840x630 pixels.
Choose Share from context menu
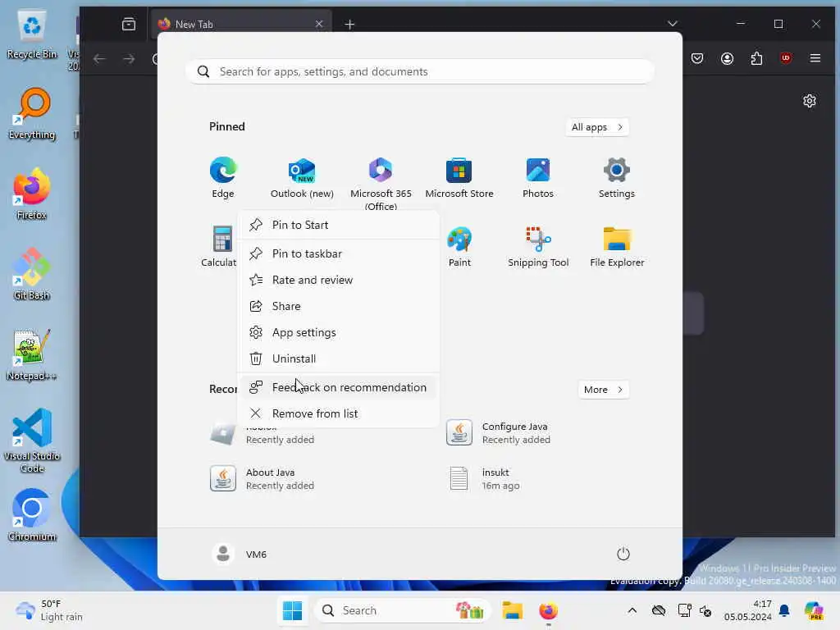339,306
